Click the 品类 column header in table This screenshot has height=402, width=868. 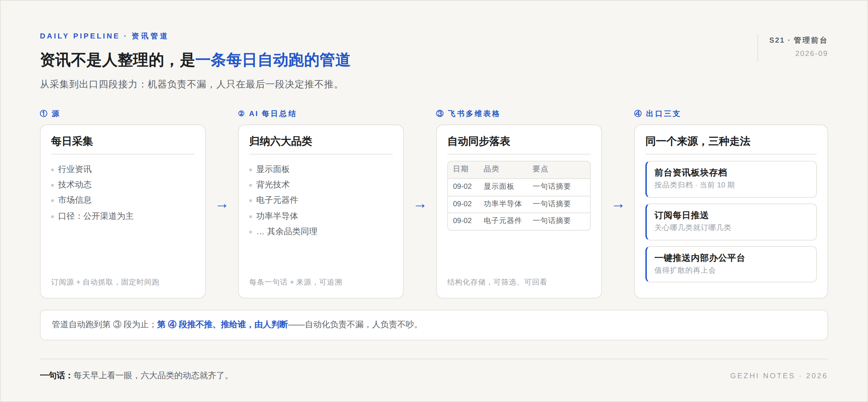pos(491,169)
